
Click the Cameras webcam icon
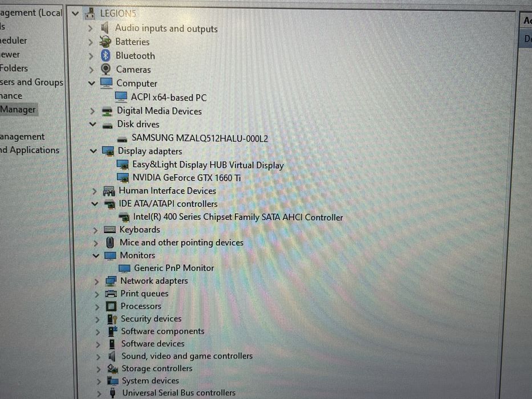(x=106, y=69)
